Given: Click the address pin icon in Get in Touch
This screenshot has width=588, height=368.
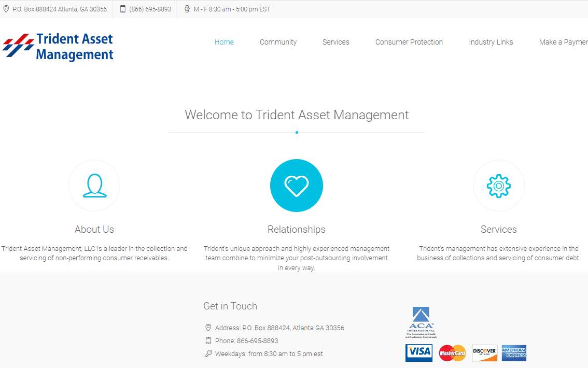Looking at the screenshot, I should (208, 328).
